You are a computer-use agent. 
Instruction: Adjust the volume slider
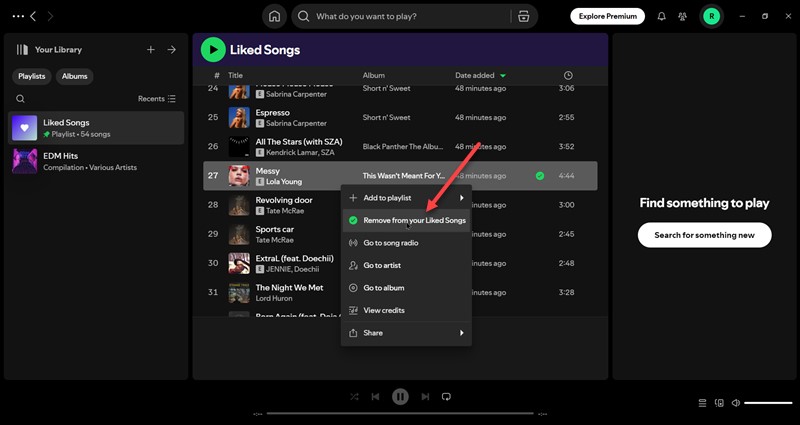(x=768, y=403)
